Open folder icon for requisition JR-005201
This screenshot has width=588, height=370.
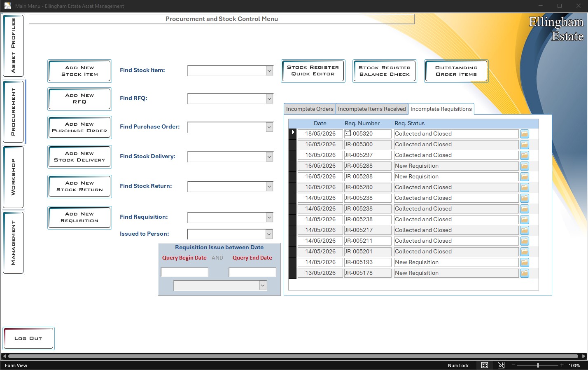pyautogui.click(x=524, y=252)
